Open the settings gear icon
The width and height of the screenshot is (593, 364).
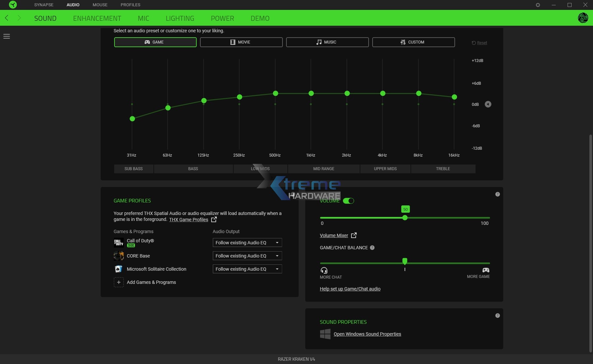[538, 5]
